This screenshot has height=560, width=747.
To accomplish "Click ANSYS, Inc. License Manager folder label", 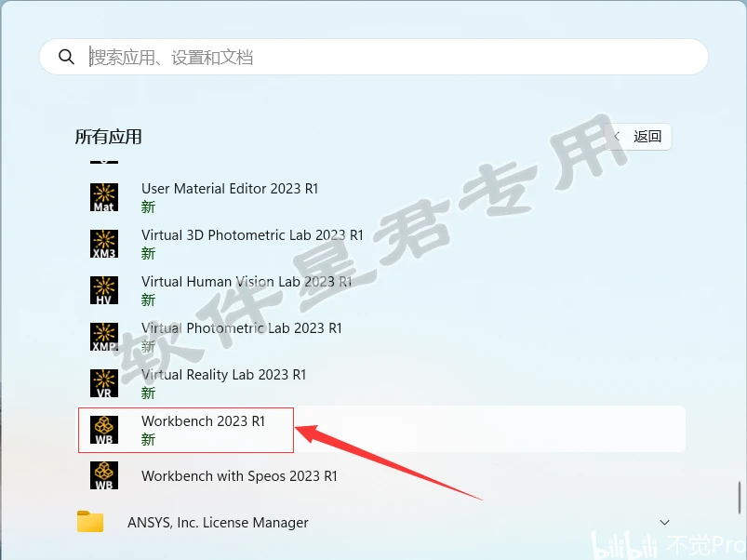I will [x=218, y=523].
